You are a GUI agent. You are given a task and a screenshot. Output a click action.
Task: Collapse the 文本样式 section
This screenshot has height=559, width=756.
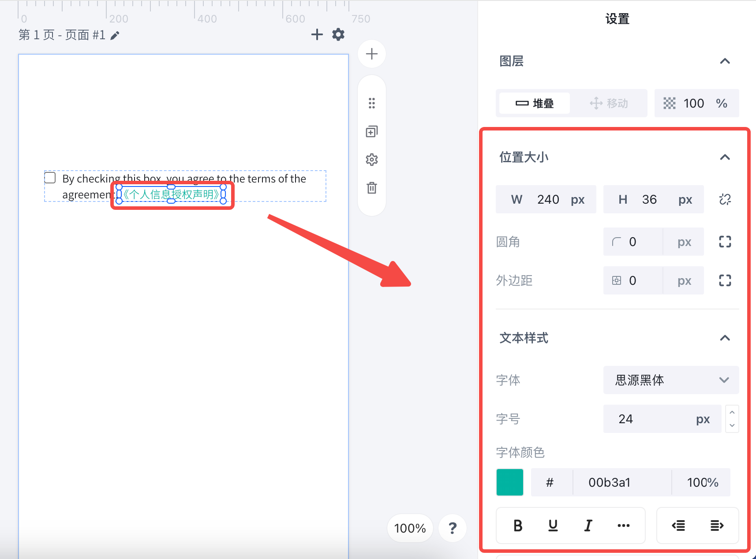pyautogui.click(x=725, y=338)
